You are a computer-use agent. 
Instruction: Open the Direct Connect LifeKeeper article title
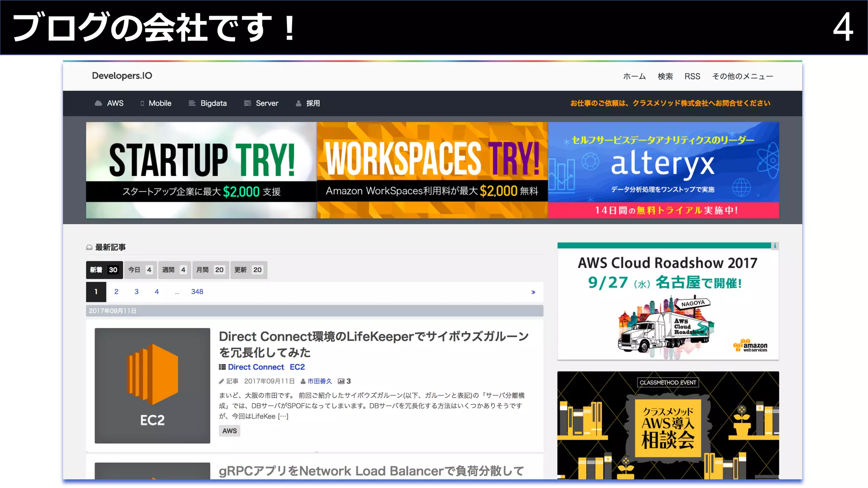click(374, 344)
